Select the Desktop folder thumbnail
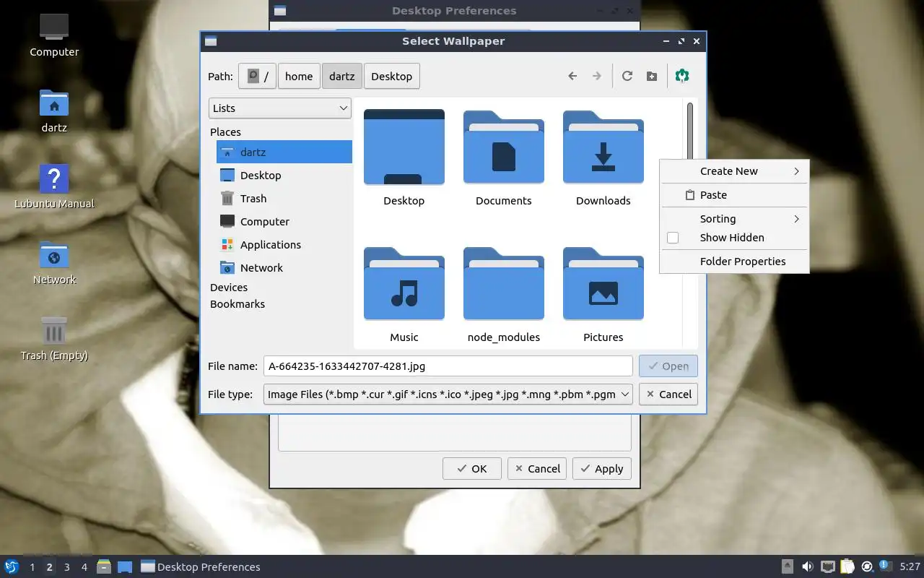 coord(404,147)
